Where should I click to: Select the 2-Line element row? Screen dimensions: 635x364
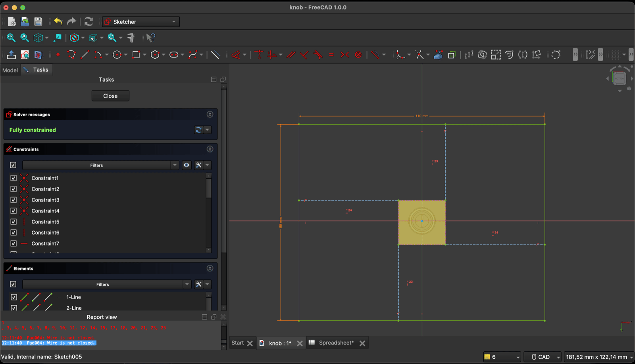[x=74, y=308]
